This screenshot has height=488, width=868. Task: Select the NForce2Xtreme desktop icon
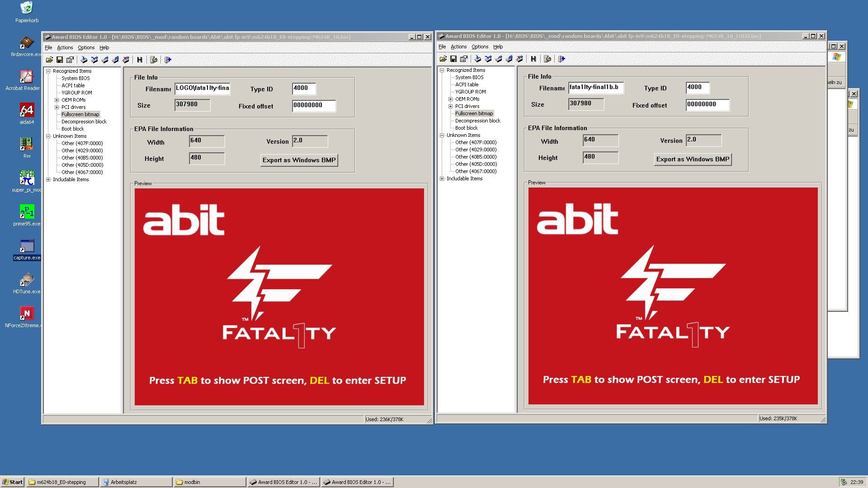(x=23, y=317)
